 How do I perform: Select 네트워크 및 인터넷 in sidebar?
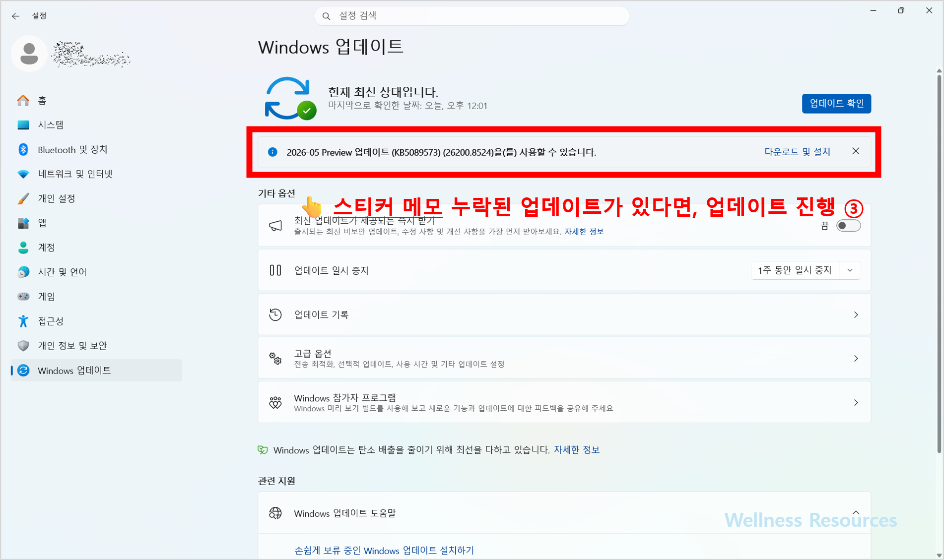pos(96,174)
